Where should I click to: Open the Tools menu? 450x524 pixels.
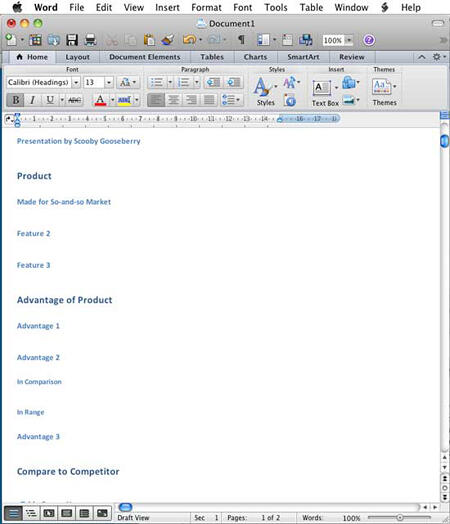(276, 7)
